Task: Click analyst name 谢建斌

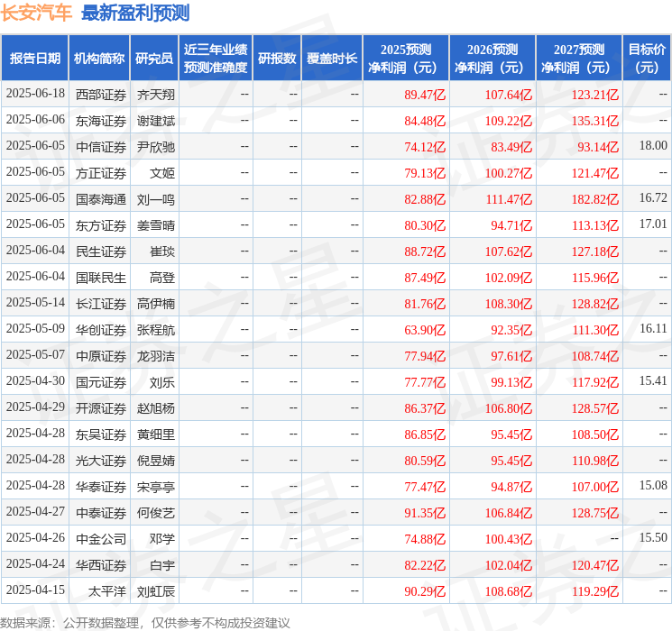Action: pos(155,121)
